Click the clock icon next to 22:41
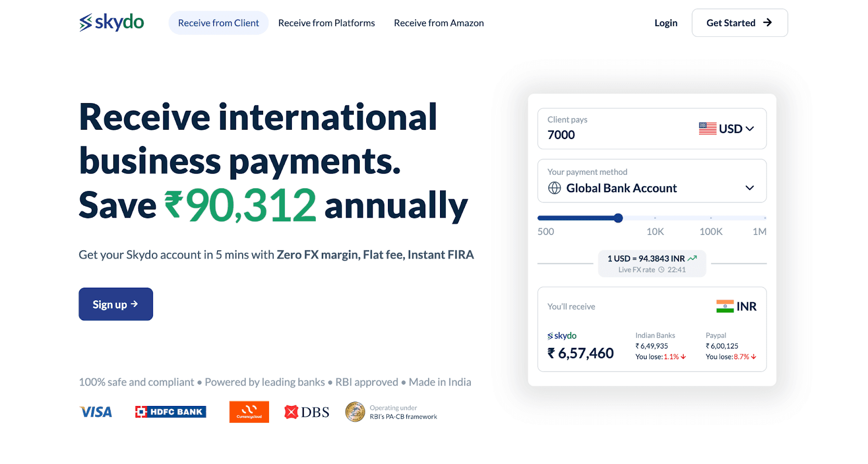Screen dimensions: 868x464 pos(661,270)
